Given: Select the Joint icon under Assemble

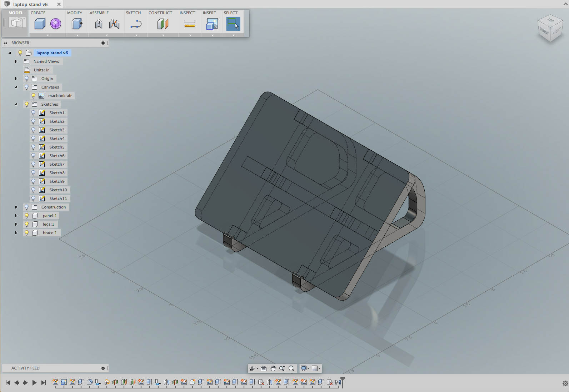Looking at the screenshot, I should click(99, 24).
